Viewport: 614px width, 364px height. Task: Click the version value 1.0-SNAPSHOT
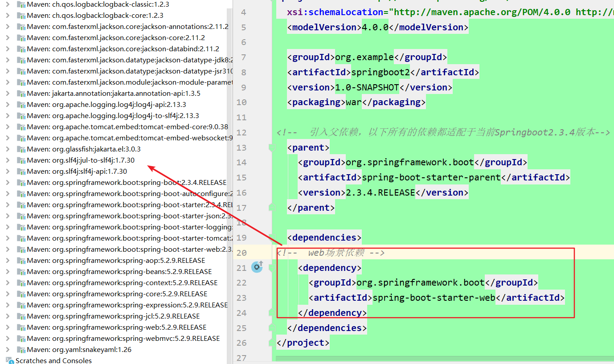(367, 87)
